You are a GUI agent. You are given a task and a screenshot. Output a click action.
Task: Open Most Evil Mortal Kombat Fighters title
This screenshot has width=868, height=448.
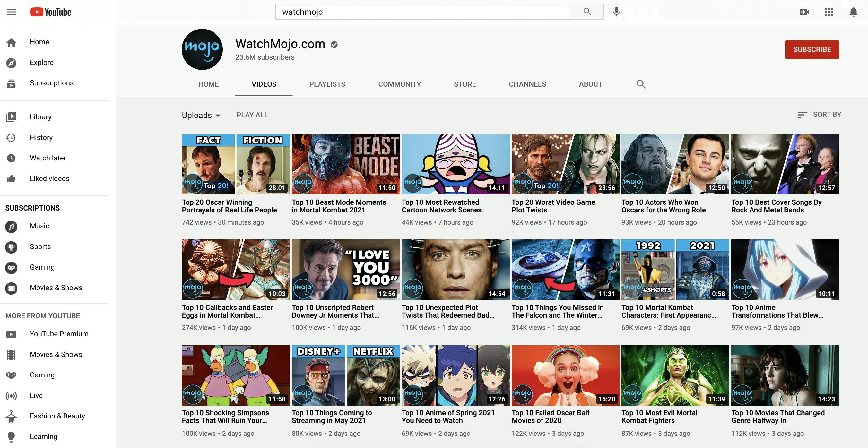659,417
